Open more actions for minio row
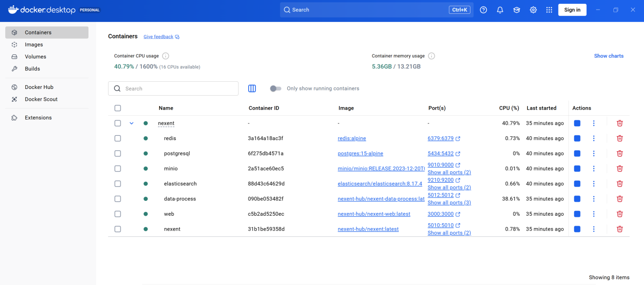This screenshot has height=285, width=644. pos(594,168)
